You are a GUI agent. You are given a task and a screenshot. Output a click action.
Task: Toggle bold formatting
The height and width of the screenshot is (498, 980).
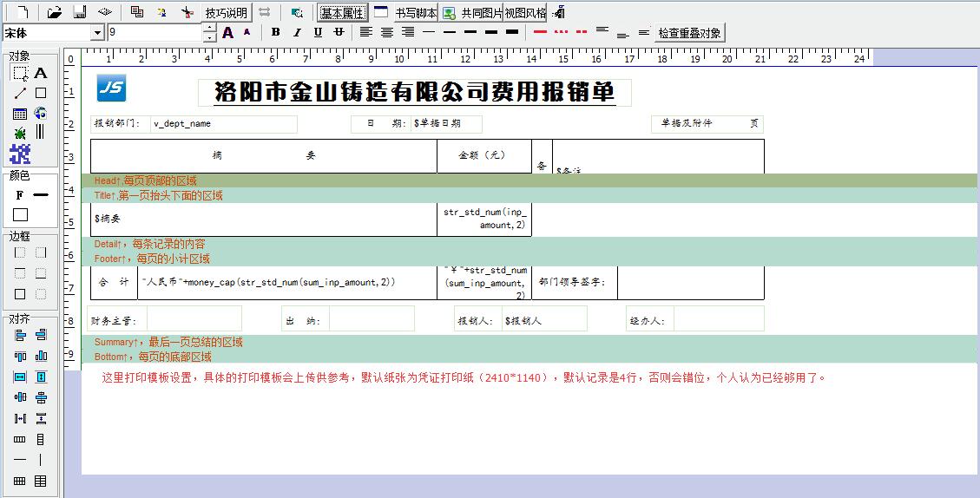(275, 33)
